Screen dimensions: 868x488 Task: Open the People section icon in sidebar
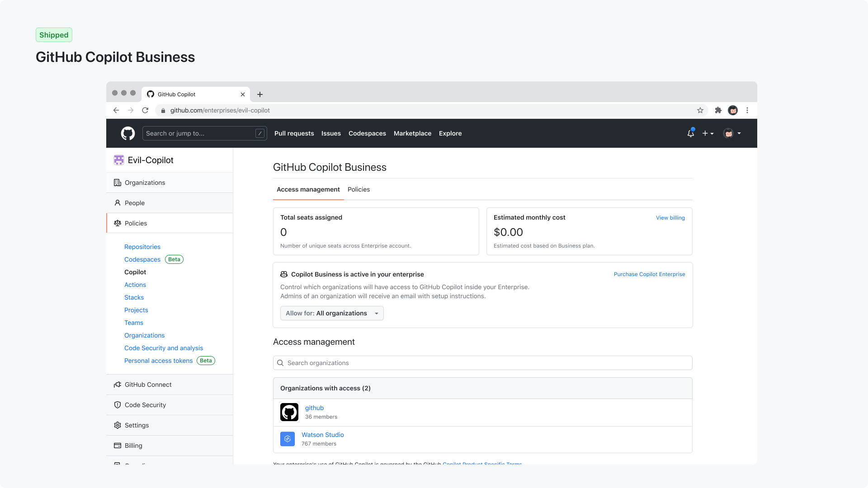coord(118,203)
